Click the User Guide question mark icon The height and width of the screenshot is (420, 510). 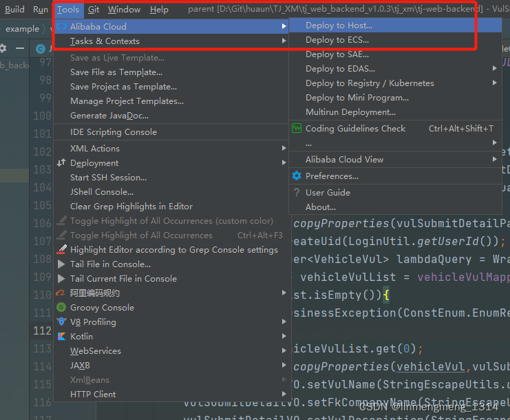coord(297,192)
